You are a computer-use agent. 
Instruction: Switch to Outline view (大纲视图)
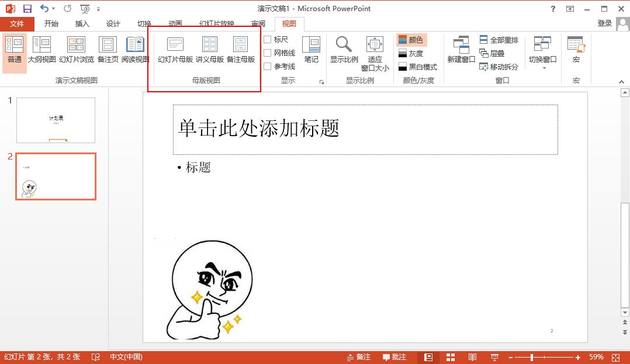tap(42, 50)
